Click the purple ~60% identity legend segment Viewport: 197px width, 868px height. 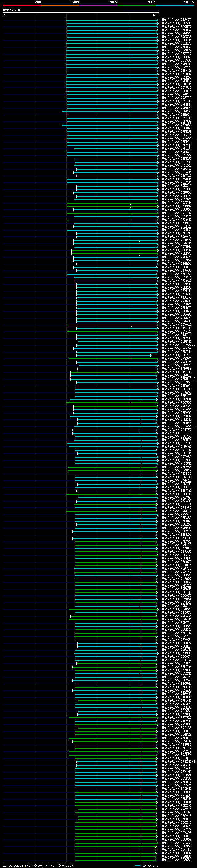(x=99, y=6)
